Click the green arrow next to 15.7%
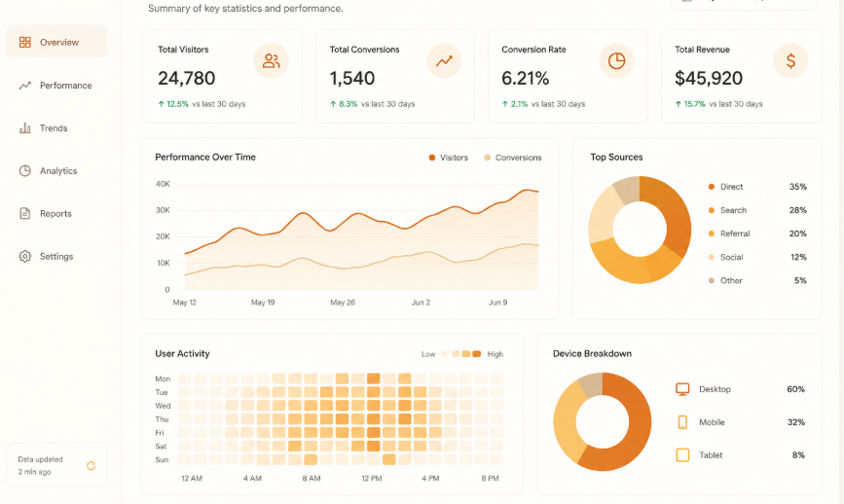The height and width of the screenshot is (504, 844). click(x=679, y=104)
